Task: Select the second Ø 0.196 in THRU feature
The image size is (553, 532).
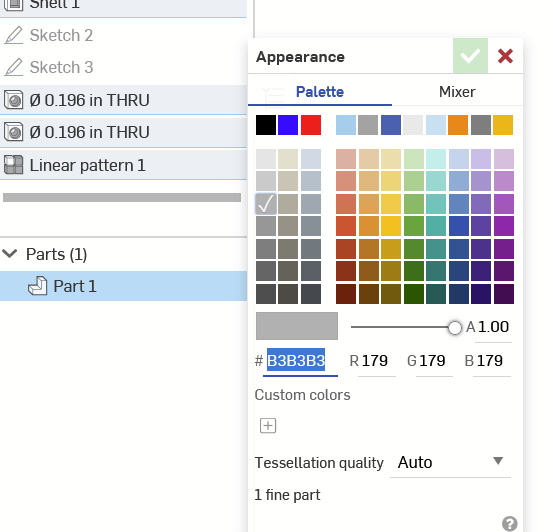Action: (123, 132)
